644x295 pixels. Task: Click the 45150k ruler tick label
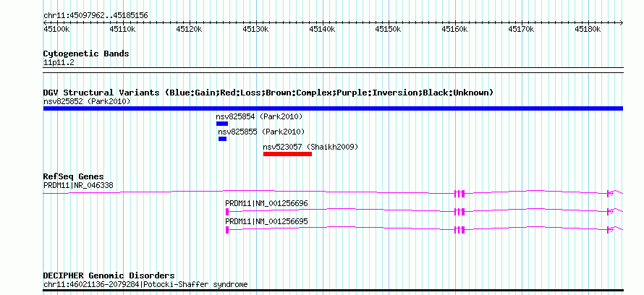coord(389,29)
